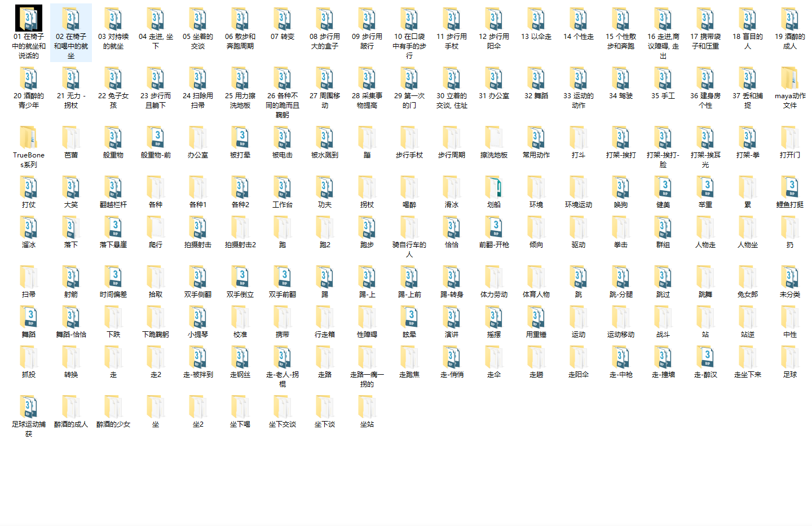
Task: Click the label "06 散步和奔跑周期"
Action: (240, 41)
